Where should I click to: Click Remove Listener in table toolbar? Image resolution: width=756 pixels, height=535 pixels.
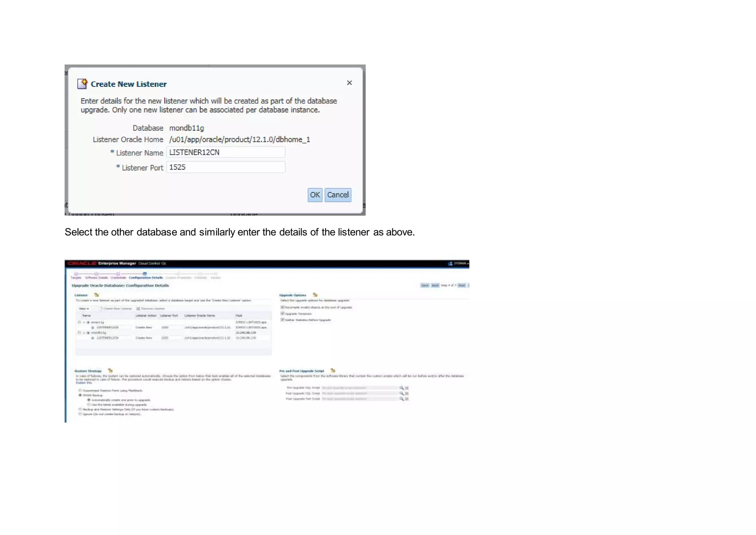(x=151, y=309)
